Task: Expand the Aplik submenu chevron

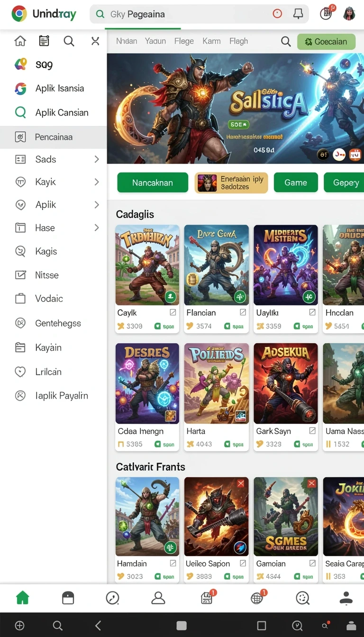Action: pyautogui.click(x=97, y=205)
